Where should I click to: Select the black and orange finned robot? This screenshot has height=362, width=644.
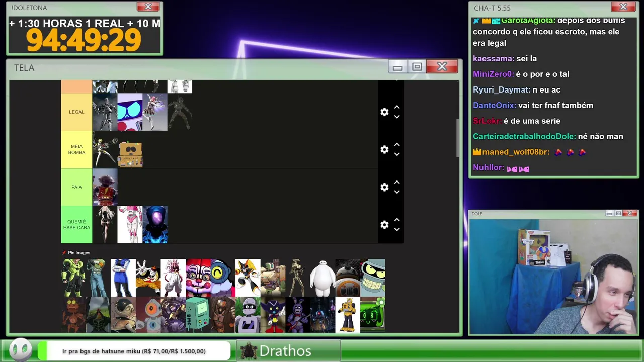[x=248, y=278]
